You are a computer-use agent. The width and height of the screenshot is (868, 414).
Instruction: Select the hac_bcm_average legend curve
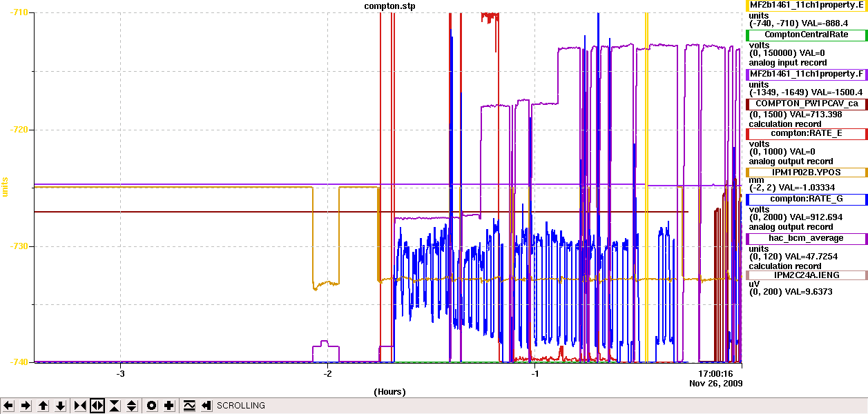[x=807, y=239]
